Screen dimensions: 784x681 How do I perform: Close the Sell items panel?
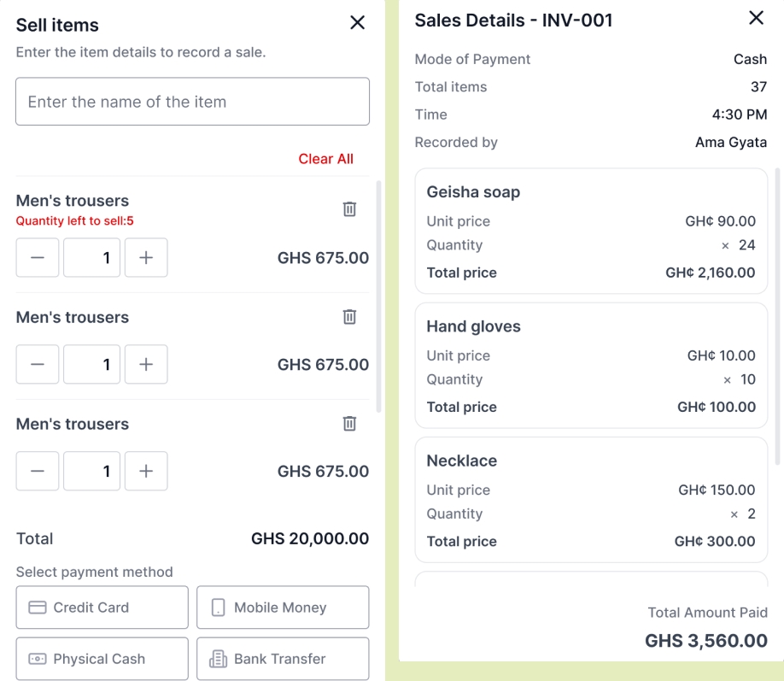tap(358, 23)
